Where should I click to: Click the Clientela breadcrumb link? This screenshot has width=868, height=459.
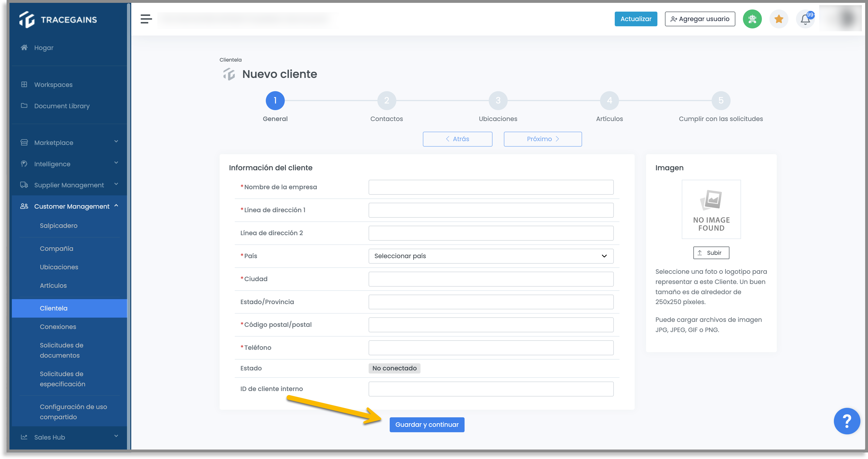[x=231, y=60]
